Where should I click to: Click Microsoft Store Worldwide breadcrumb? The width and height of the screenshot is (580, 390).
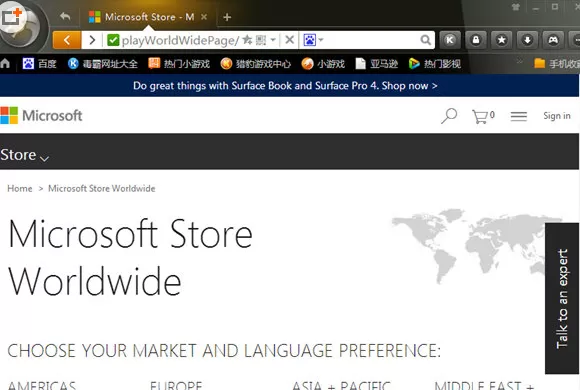tap(102, 188)
